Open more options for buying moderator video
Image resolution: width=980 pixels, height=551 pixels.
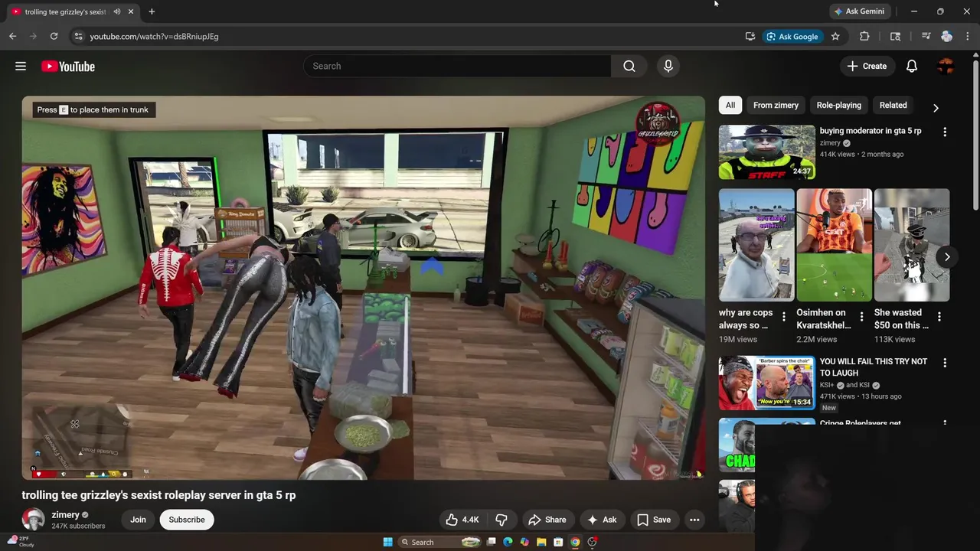click(945, 132)
